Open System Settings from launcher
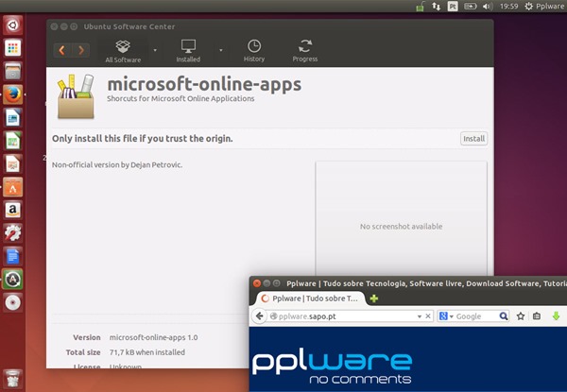Viewport: 567px width, 392px height. [12, 233]
